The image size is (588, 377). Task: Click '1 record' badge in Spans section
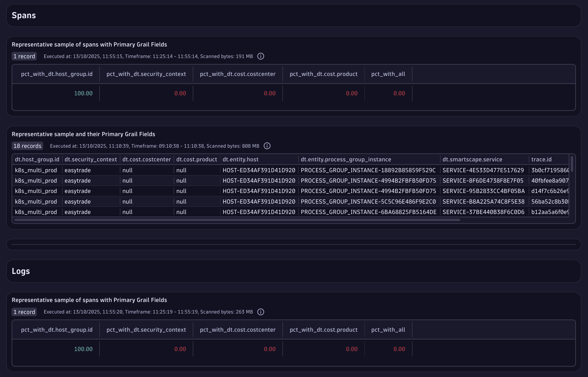tap(24, 56)
